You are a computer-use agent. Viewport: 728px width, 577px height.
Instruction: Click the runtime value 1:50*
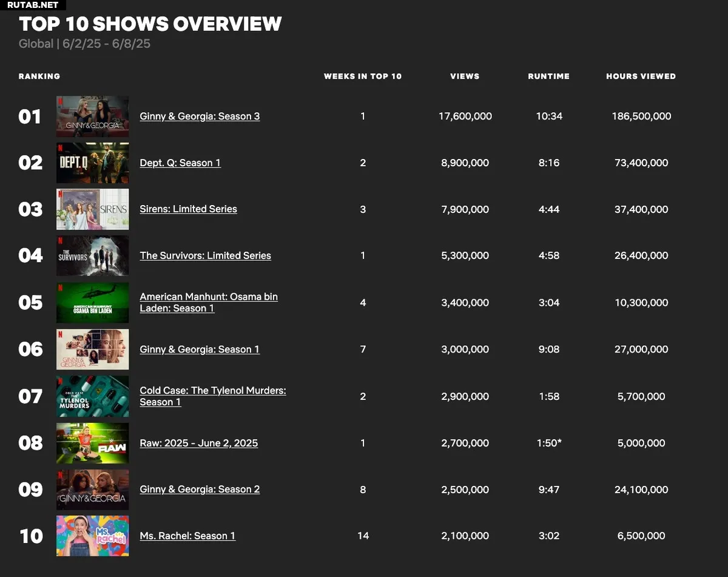pyautogui.click(x=549, y=443)
